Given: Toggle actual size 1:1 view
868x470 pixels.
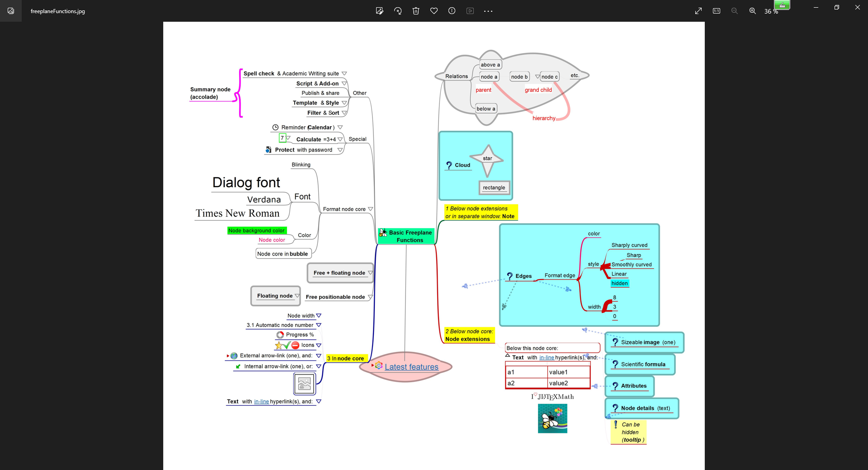Looking at the screenshot, I should (x=717, y=11).
